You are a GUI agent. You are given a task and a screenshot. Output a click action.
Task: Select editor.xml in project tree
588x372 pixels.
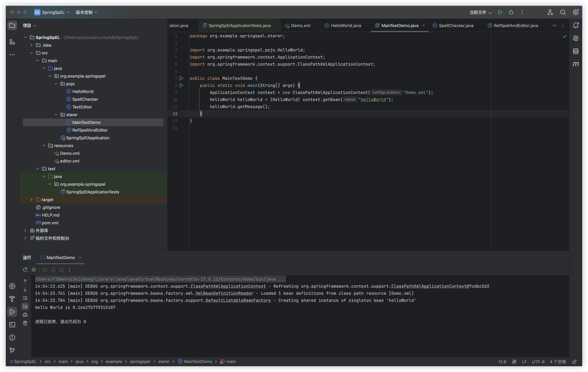click(x=70, y=161)
